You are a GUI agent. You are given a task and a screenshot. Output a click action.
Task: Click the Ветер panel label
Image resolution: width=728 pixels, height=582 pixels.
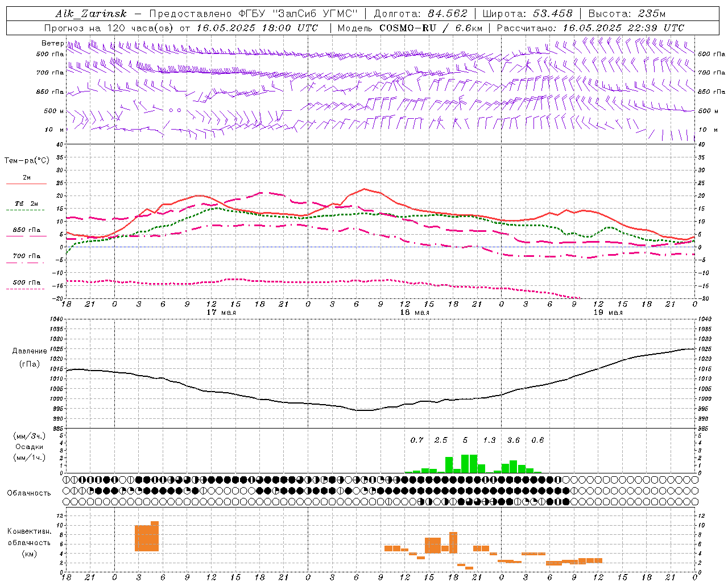pyautogui.click(x=52, y=43)
